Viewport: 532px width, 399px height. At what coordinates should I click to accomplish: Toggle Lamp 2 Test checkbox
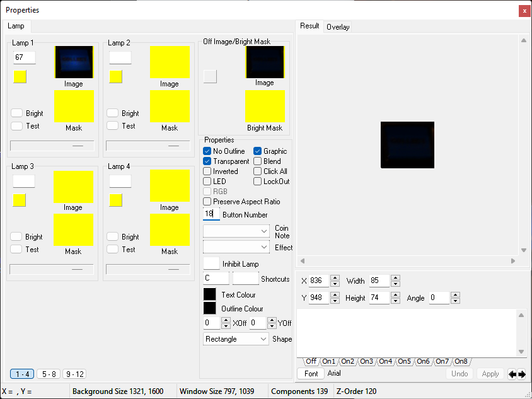(112, 126)
